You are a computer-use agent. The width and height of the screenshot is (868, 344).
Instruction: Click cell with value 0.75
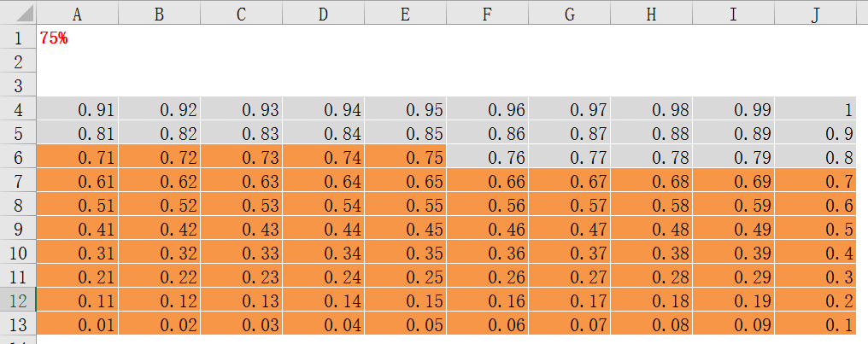[x=405, y=156]
